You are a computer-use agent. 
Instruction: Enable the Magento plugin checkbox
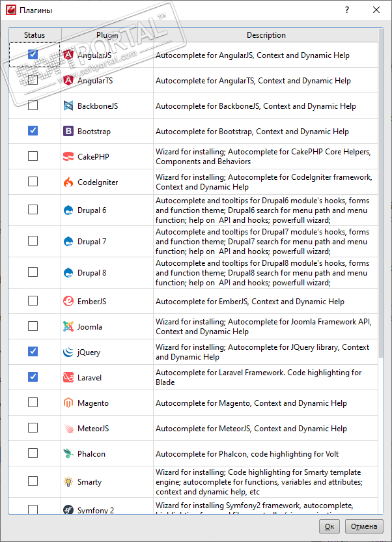tap(33, 403)
